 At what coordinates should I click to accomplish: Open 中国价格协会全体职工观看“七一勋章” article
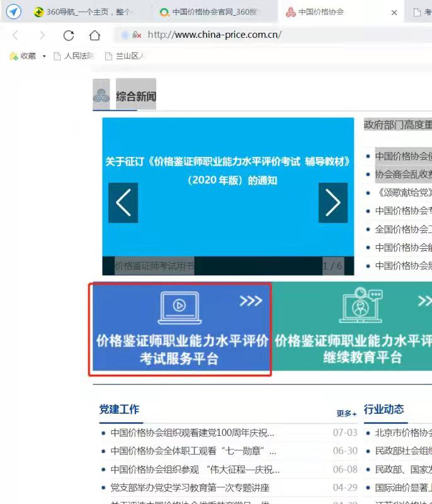(193, 451)
